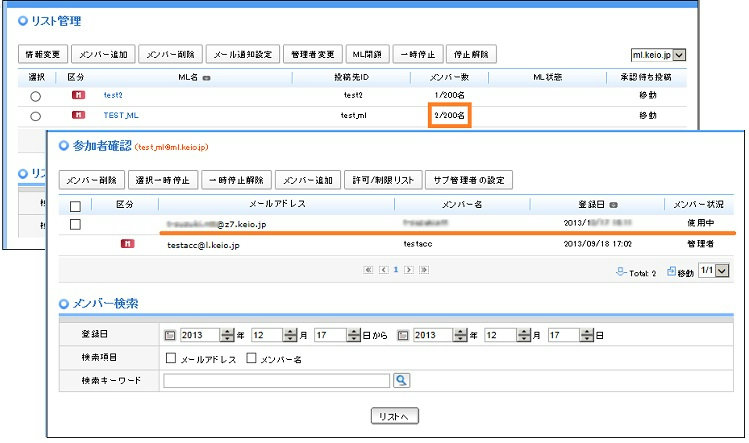749x443 pixels.
Task: Check the メンバー名 search option
Action: point(251,358)
